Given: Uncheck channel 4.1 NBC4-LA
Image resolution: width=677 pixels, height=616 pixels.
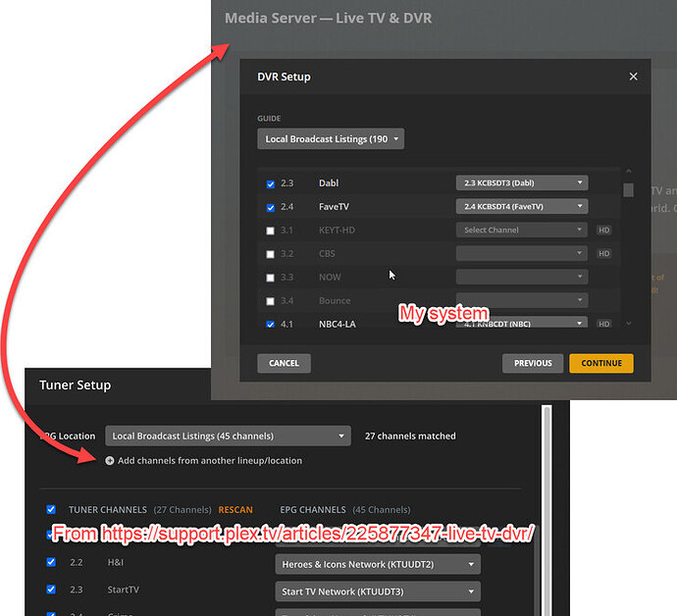Looking at the screenshot, I should (x=270, y=325).
